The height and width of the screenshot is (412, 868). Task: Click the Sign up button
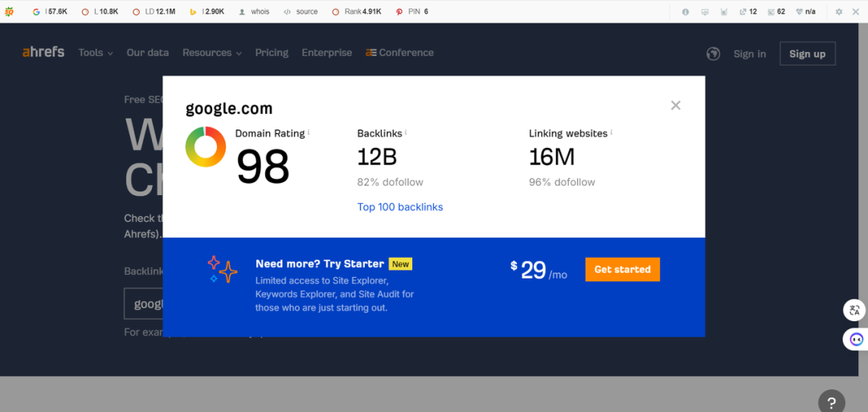[x=807, y=54]
